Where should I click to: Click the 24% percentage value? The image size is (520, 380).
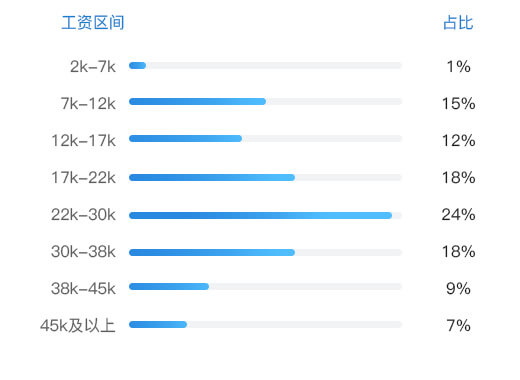pos(458,214)
